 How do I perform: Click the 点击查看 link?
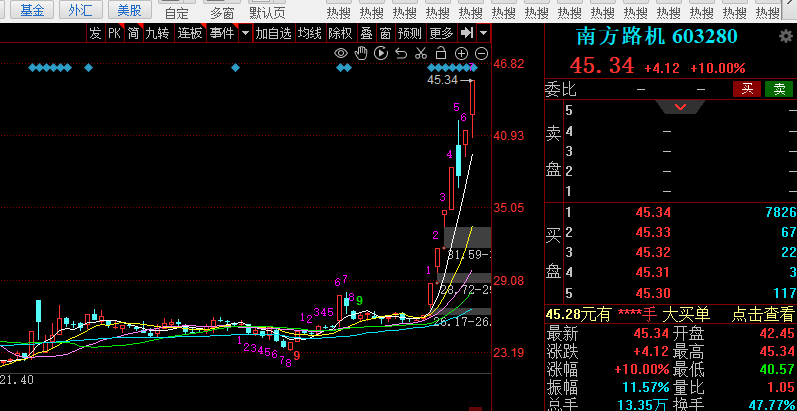click(x=762, y=314)
